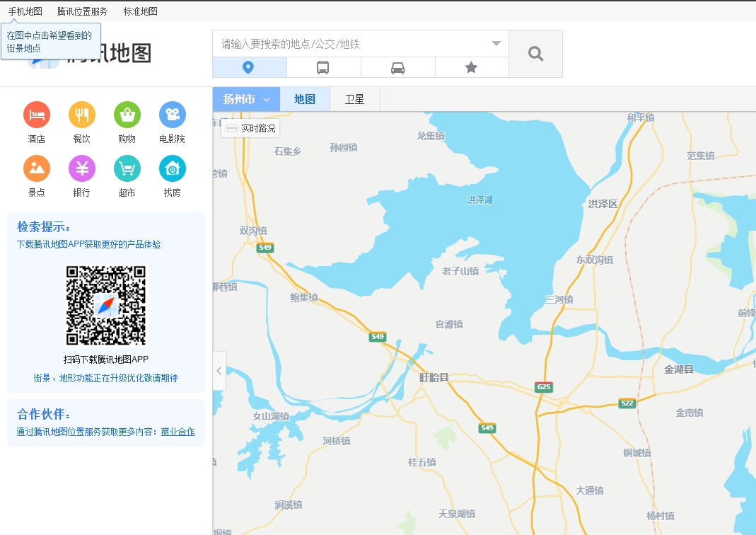Image resolution: width=756 pixels, height=535 pixels.
Task: Click the QR code for Tencent Map app
Action: 106,306
